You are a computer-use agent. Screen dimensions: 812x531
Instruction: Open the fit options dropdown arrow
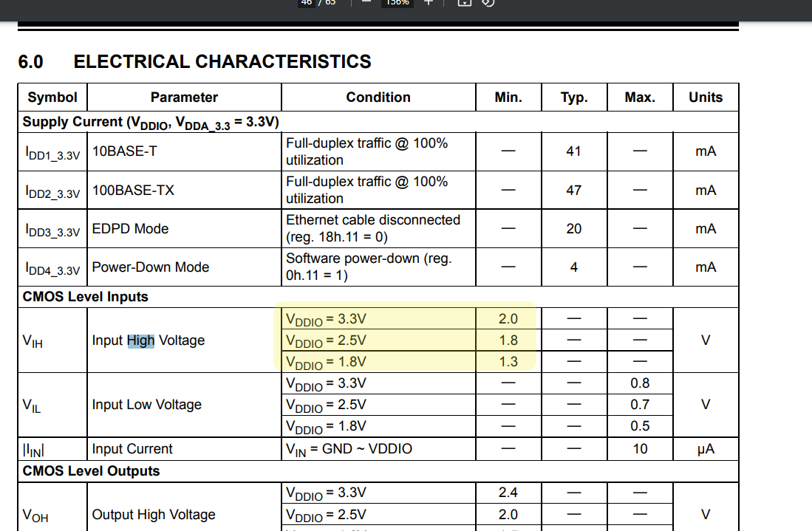coord(465,5)
